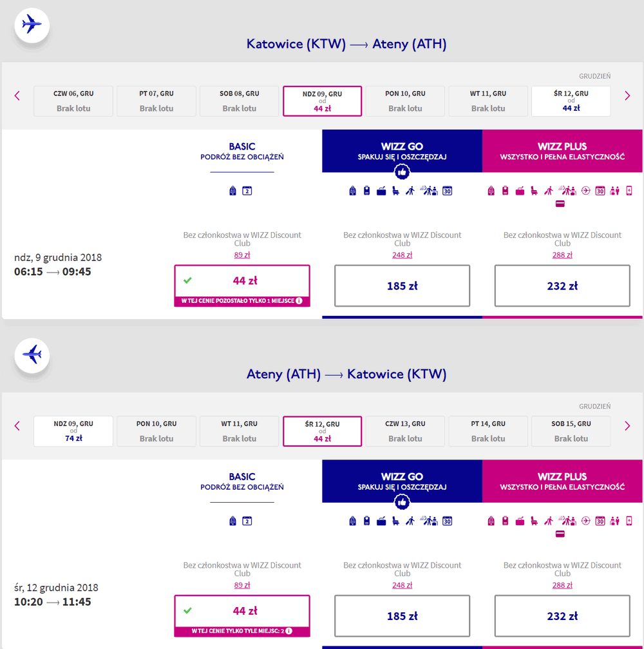Click info icon on return miejsc: 2 banner

coord(289,631)
